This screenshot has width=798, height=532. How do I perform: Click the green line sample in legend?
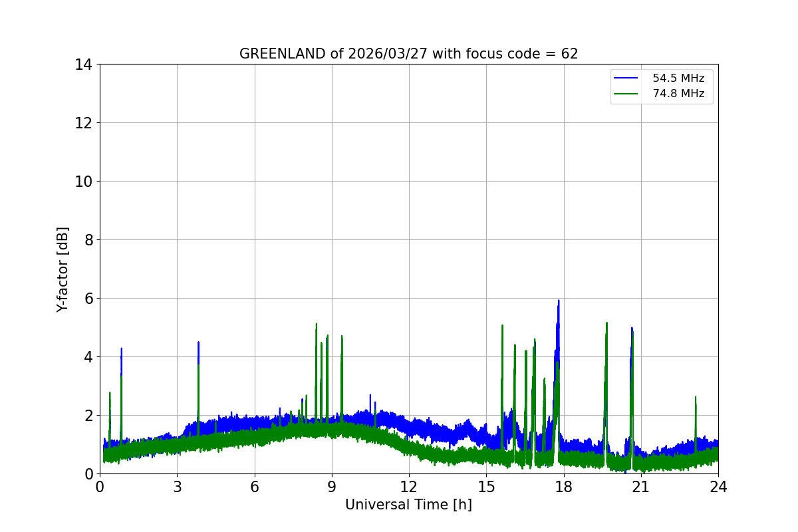(626, 94)
